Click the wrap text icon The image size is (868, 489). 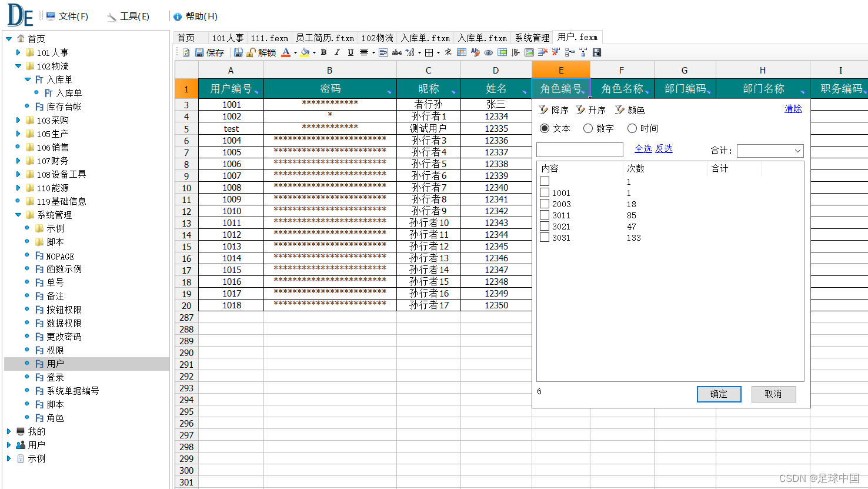[383, 52]
